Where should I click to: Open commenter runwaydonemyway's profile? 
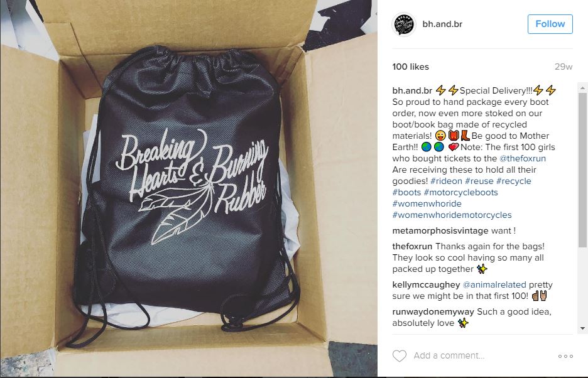point(433,311)
